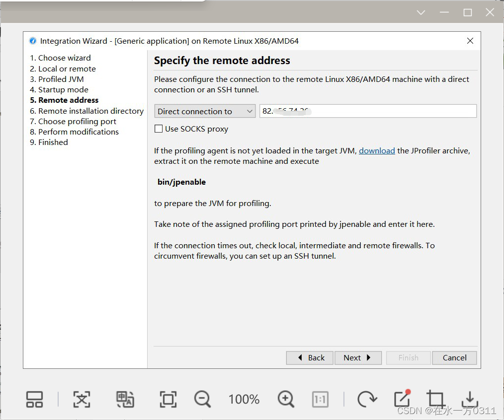Minimize the image viewer window

coord(444,12)
